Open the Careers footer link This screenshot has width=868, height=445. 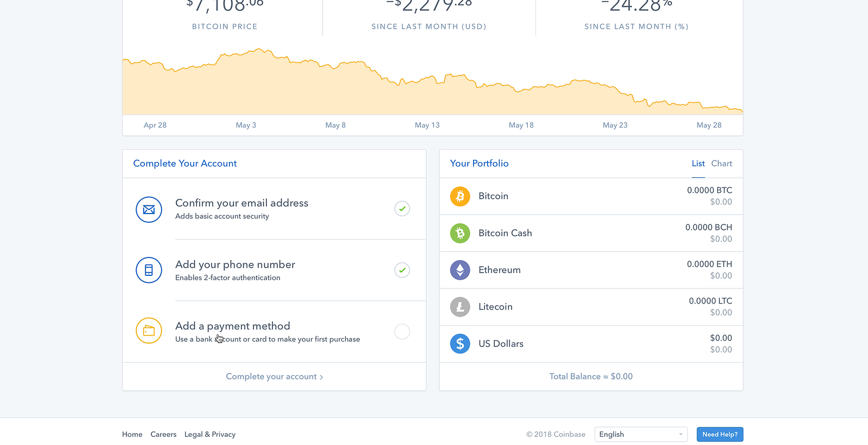[163, 434]
